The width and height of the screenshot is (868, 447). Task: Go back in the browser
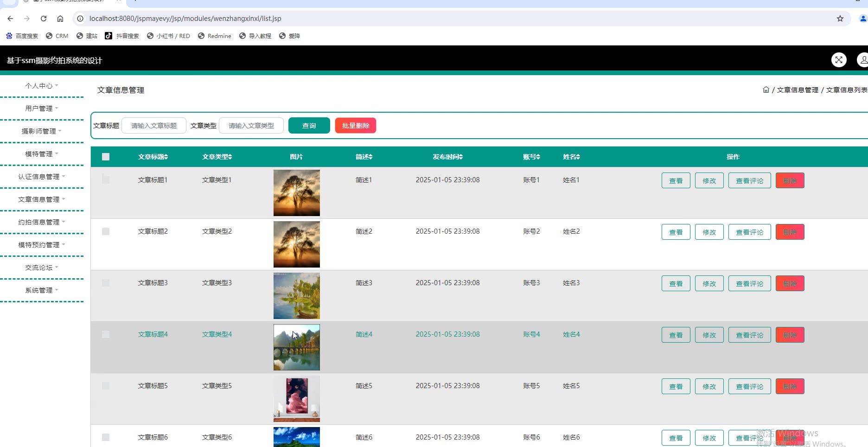(x=10, y=19)
